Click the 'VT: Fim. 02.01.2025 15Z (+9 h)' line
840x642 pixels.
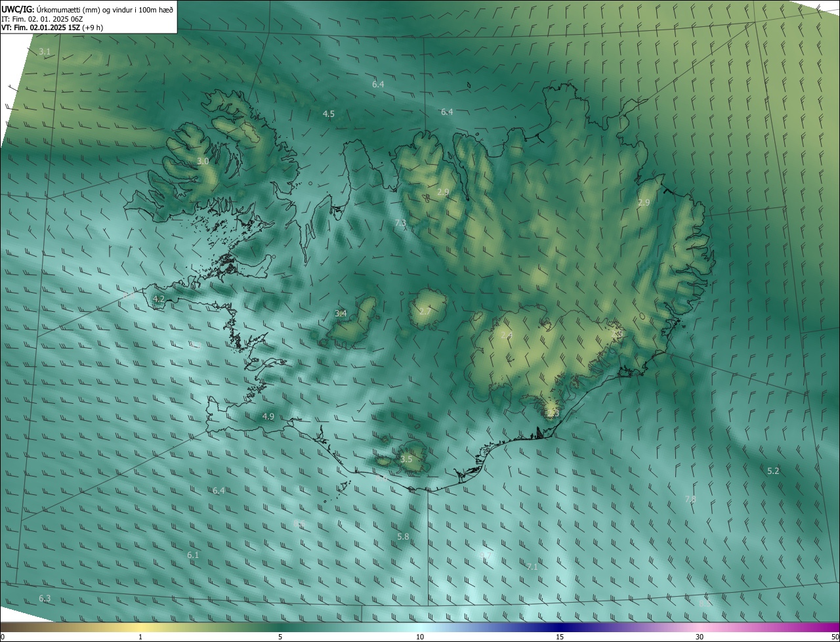point(52,28)
